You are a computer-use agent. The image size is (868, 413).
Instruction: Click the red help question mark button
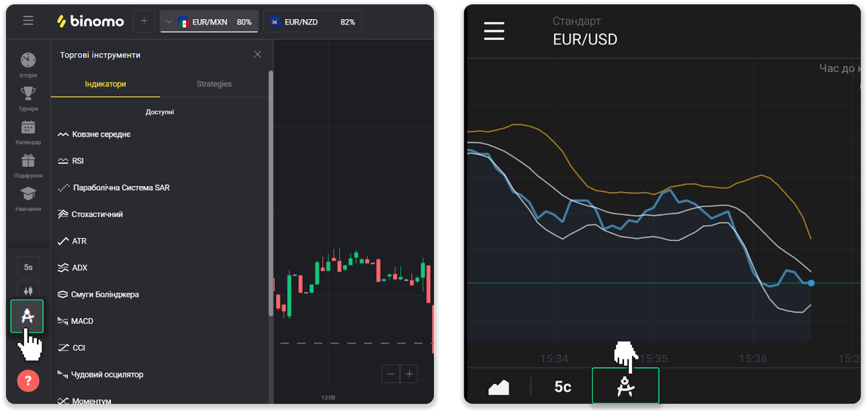28,380
